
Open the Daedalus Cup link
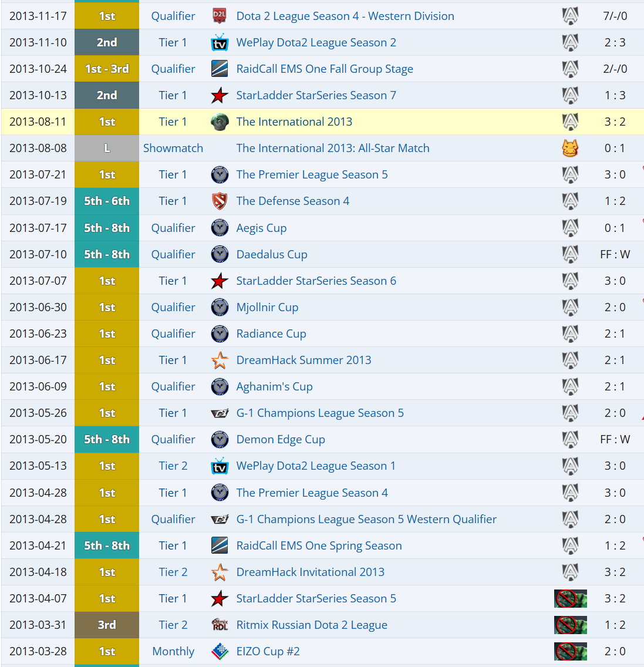271,254
